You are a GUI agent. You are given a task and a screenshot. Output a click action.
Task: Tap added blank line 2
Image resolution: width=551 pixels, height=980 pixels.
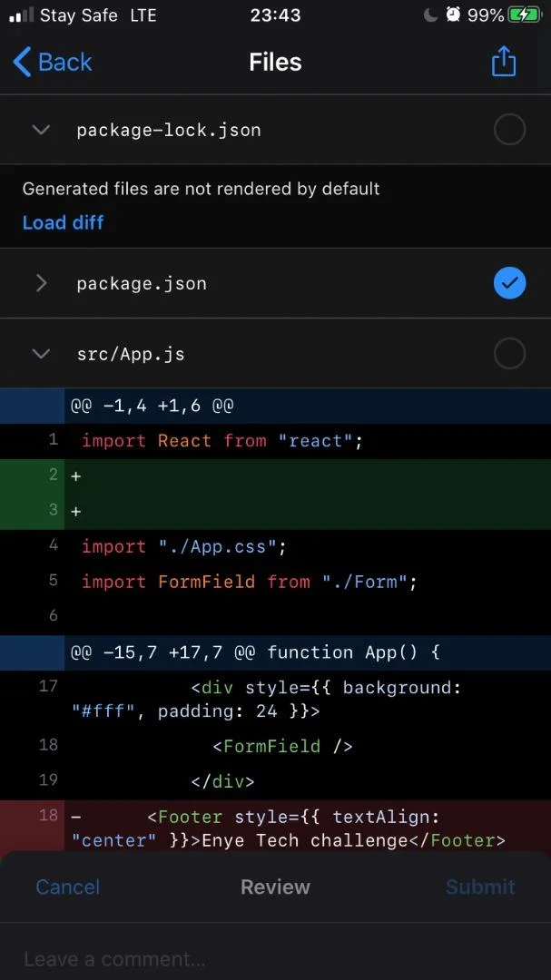(275, 476)
